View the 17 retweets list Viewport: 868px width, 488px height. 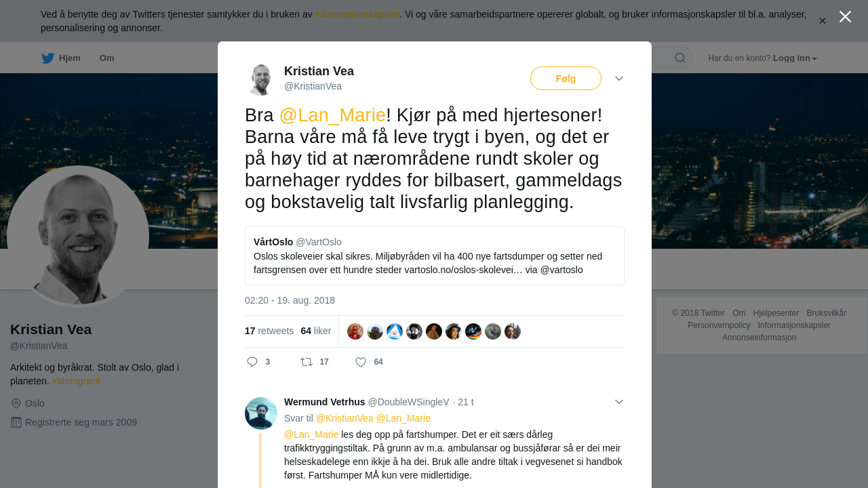coord(269,331)
